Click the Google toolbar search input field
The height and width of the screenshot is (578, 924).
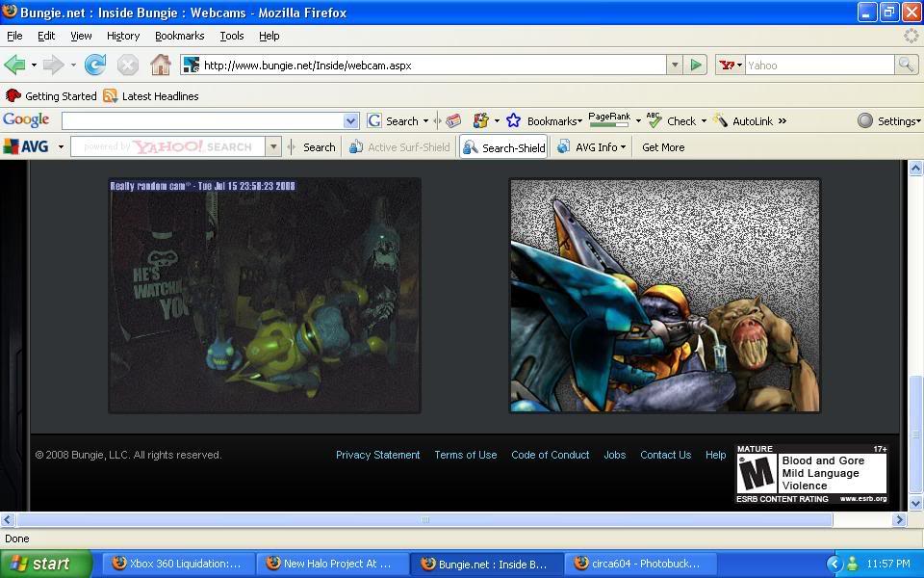pyautogui.click(x=203, y=121)
